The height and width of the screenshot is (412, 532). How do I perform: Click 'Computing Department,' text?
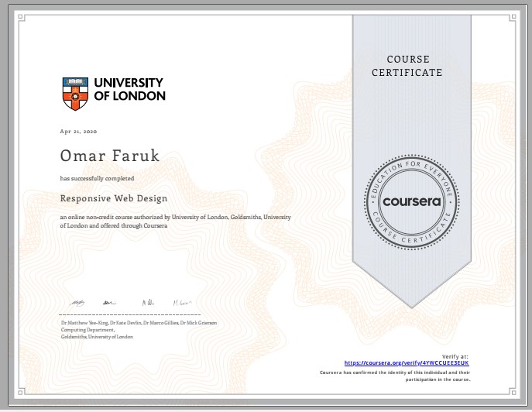click(x=88, y=330)
